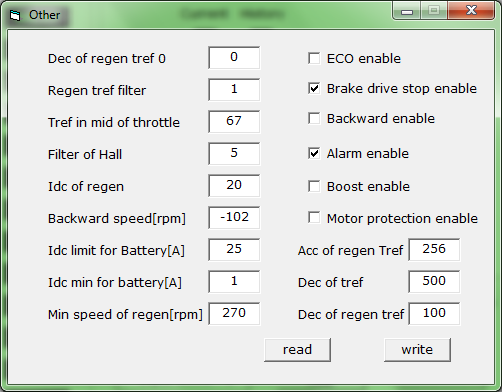The image size is (502, 392).
Task: Check the Boost enable option
Action: 314,186
